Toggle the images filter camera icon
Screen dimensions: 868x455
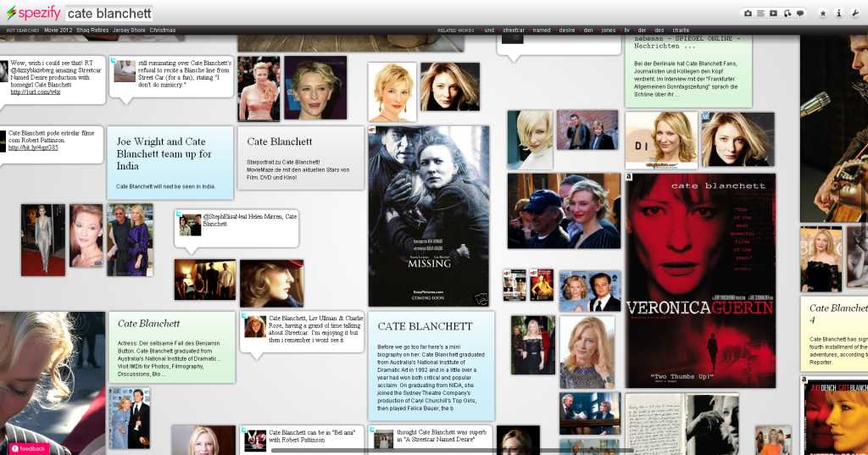pos(748,14)
